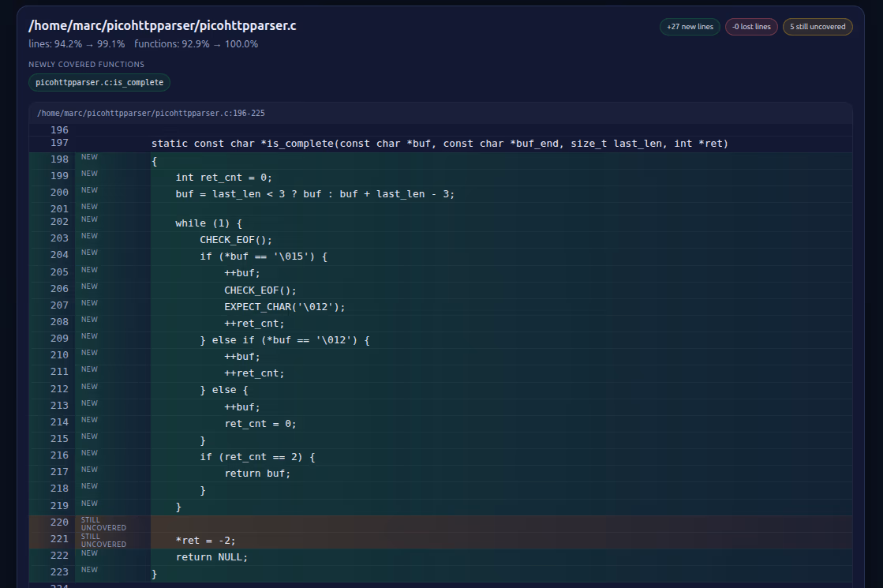This screenshot has height=588, width=883.
Task: Click the '+27 new lines' badge
Action: coord(690,27)
